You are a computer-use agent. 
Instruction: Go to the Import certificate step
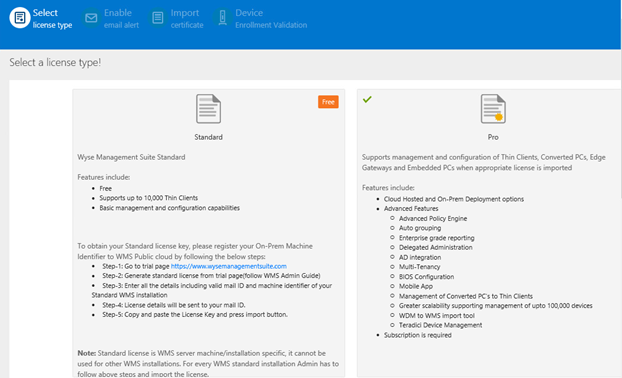187,18
